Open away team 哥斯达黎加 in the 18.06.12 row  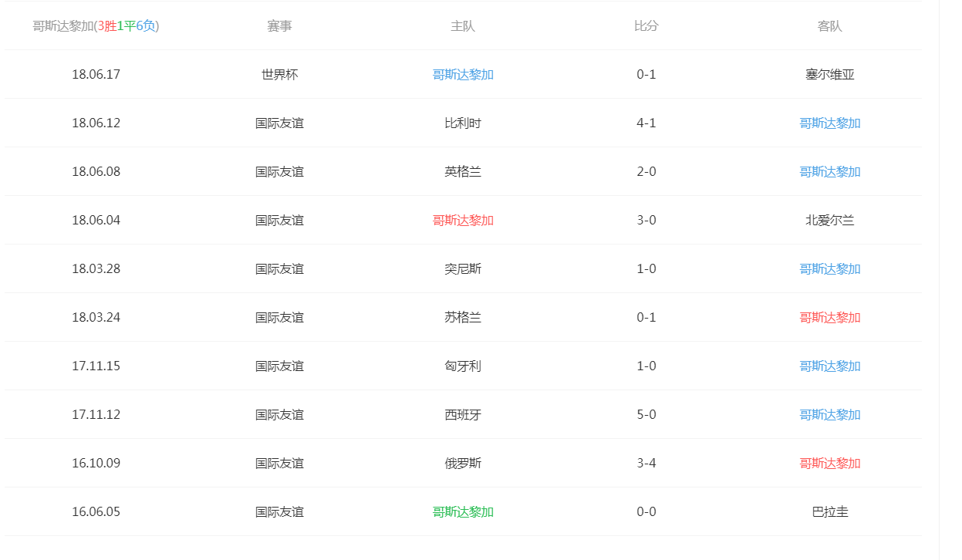pyautogui.click(x=830, y=123)
